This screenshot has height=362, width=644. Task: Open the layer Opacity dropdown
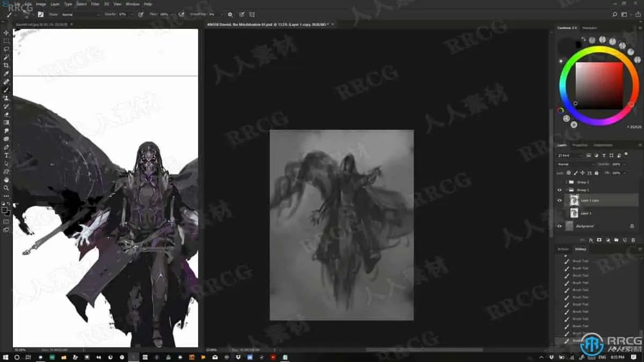click(625, 164)
